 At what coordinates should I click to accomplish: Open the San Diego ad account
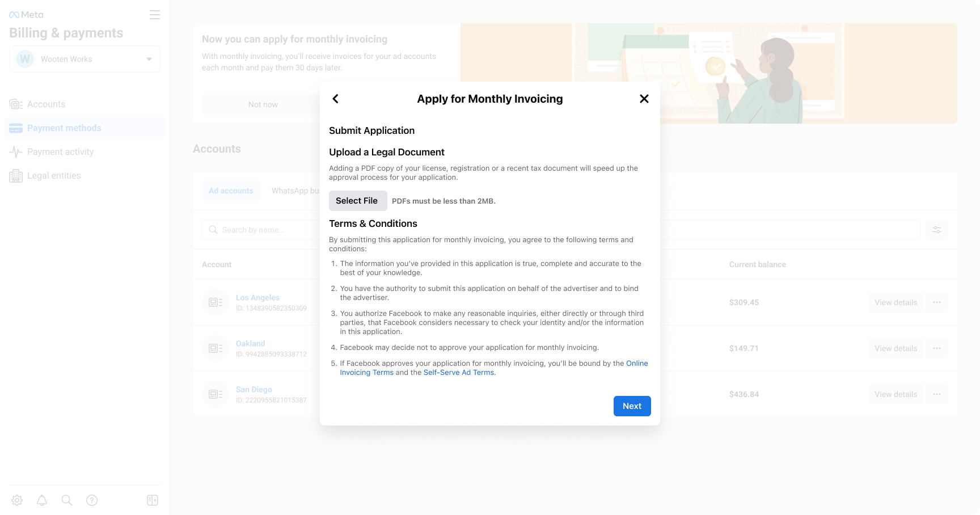(254, 390)
